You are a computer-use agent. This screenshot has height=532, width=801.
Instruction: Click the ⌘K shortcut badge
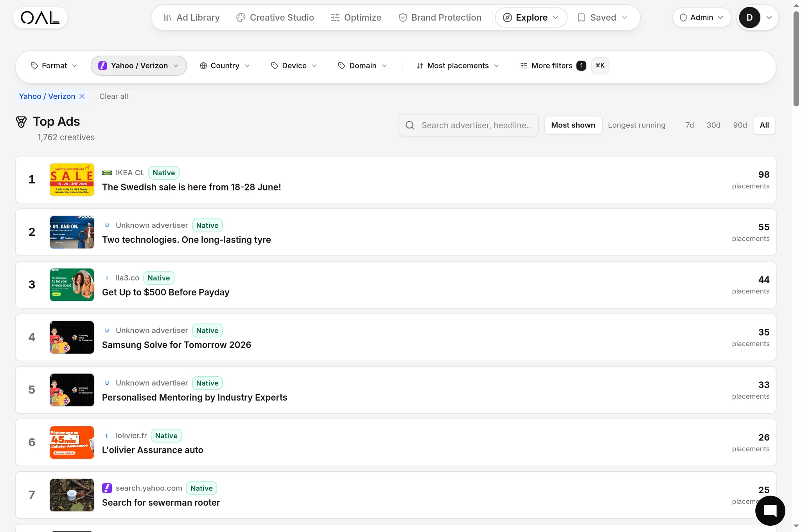600,66
